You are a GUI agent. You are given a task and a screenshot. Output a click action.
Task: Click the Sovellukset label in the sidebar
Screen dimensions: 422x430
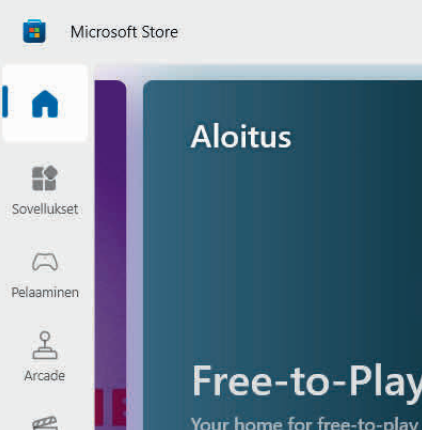(x=45, y=209)
